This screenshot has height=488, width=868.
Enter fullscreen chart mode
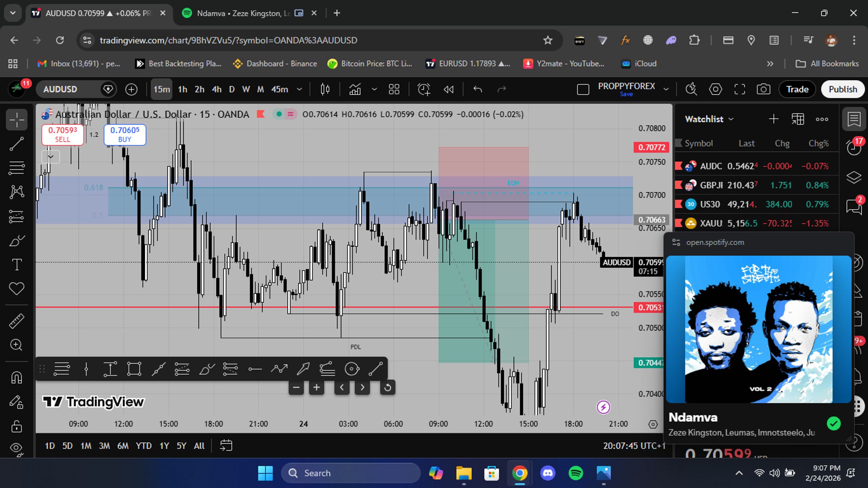click(739, 89)
